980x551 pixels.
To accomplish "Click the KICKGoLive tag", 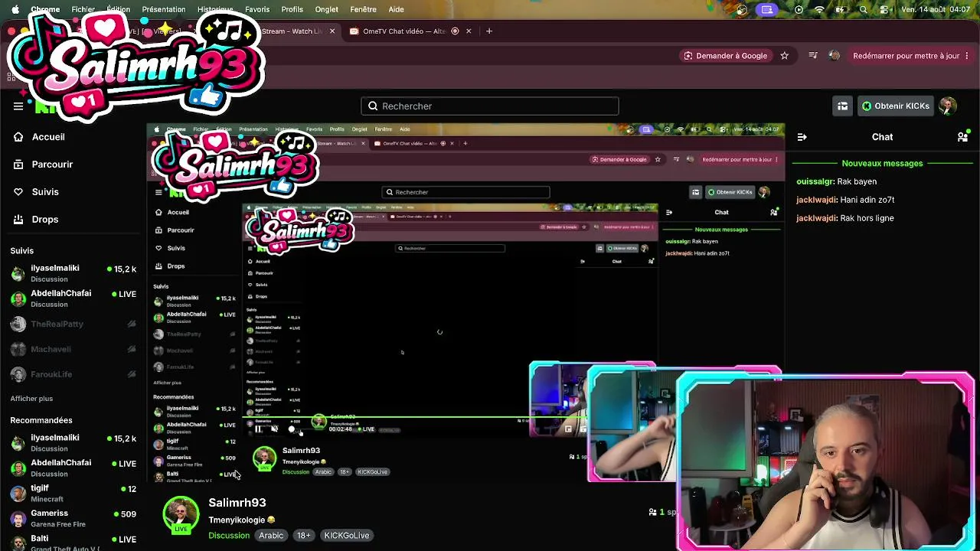I will (x=347, y=536).
